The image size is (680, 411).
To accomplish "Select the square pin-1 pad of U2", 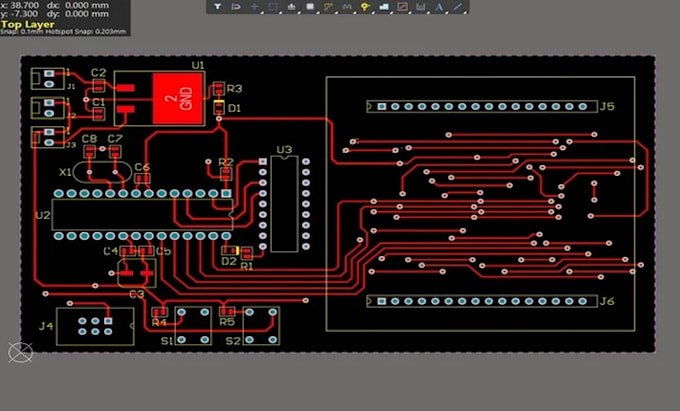I will click(x=226, y=193).
